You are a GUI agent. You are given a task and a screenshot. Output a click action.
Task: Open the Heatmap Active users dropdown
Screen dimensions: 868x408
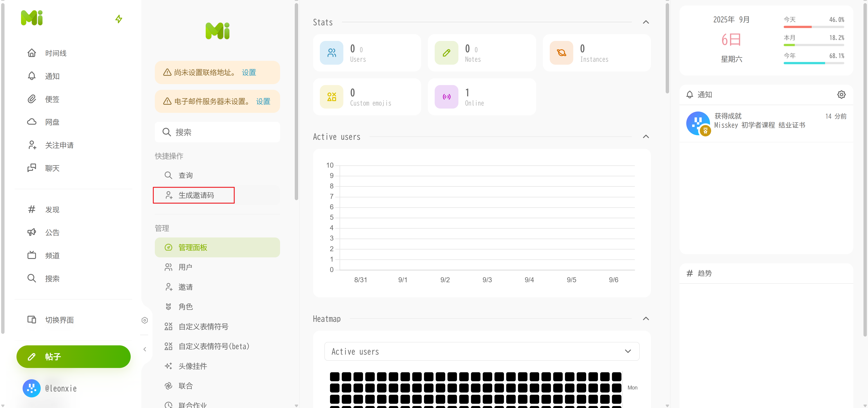point(481,351)
